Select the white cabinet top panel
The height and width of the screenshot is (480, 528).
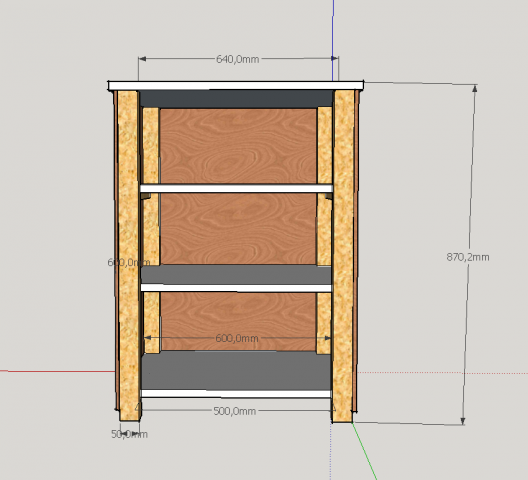pos(236,86)
